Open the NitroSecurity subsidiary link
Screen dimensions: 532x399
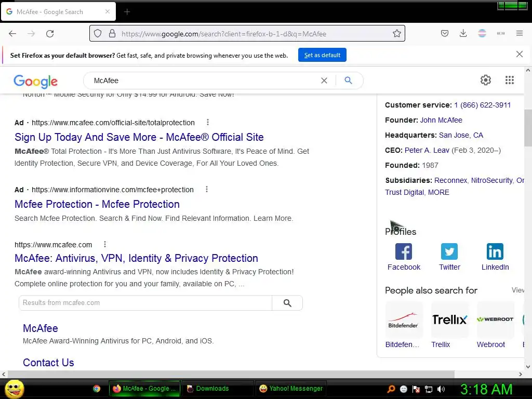(x=491, y=180)
